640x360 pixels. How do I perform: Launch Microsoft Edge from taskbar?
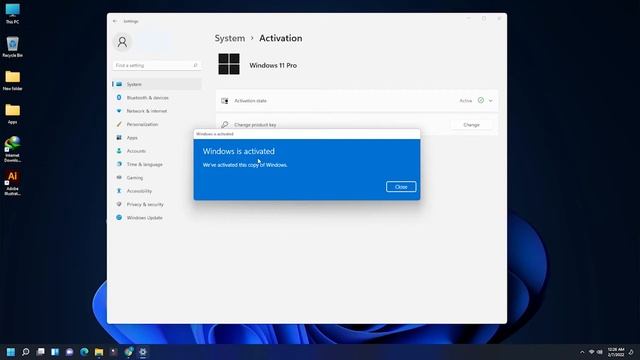click(84, 352)
